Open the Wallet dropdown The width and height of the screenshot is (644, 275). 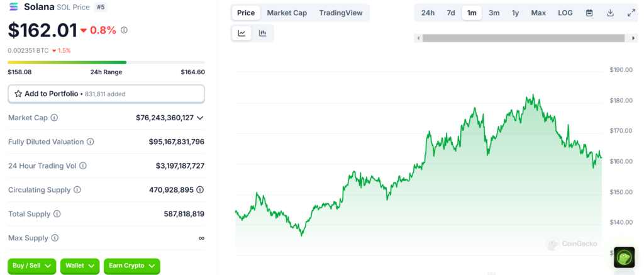[x=79, y=266]
